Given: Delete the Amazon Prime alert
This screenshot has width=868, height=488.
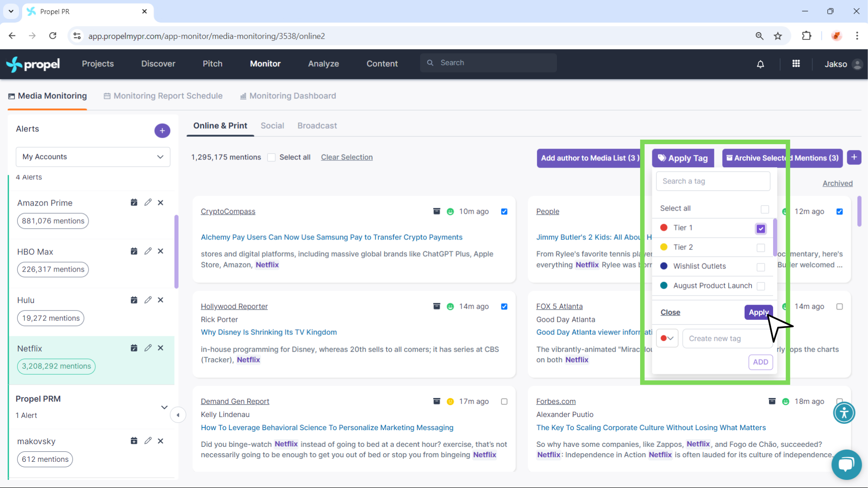Looking at the screenshot, I should 160,203.
